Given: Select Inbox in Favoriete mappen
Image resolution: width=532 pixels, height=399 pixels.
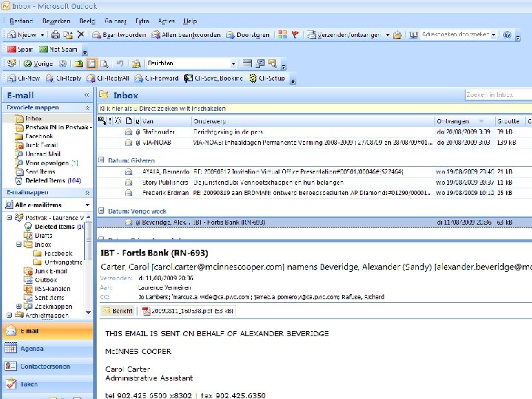Looking at the screenshot, I should coord(33,118).
